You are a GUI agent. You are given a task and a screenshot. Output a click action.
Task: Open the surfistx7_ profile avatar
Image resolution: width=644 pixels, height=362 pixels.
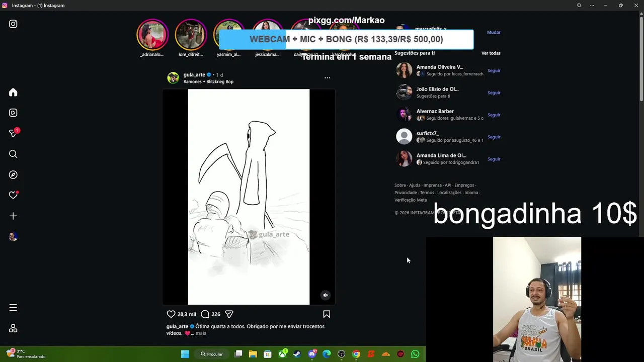404,136
